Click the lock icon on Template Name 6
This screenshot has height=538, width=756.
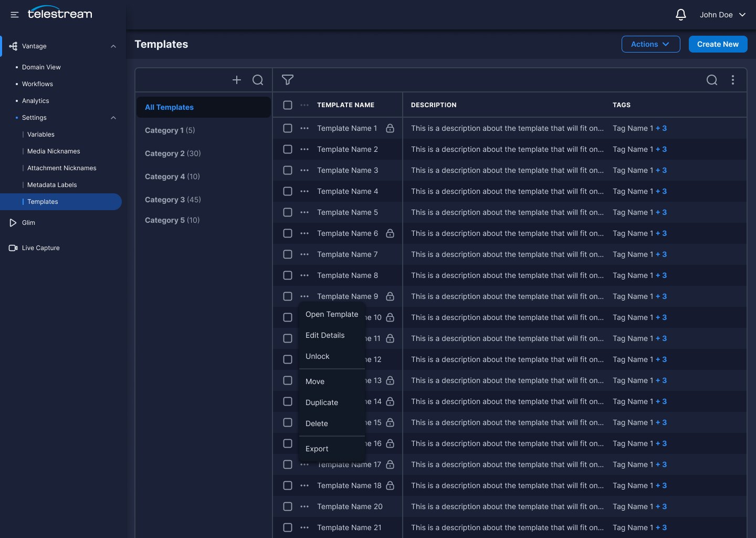pyautogui.click(x=390, y=233)
